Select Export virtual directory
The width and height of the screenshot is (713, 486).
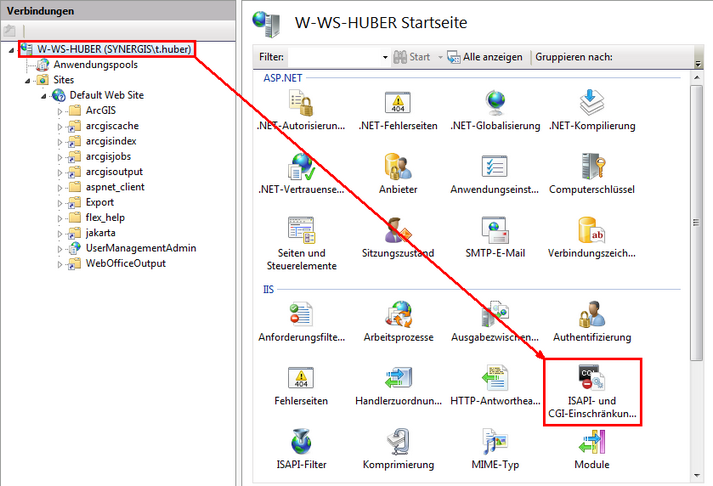click(100, 202)
